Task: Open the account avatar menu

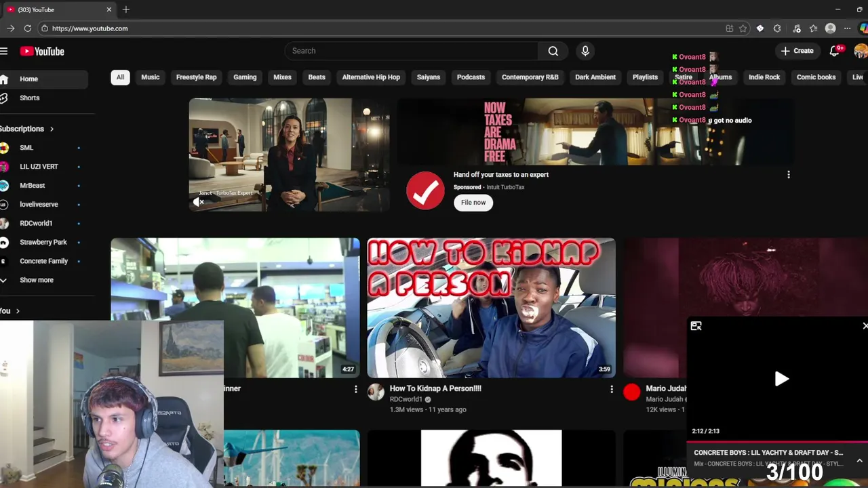Action: coord(861,51)
